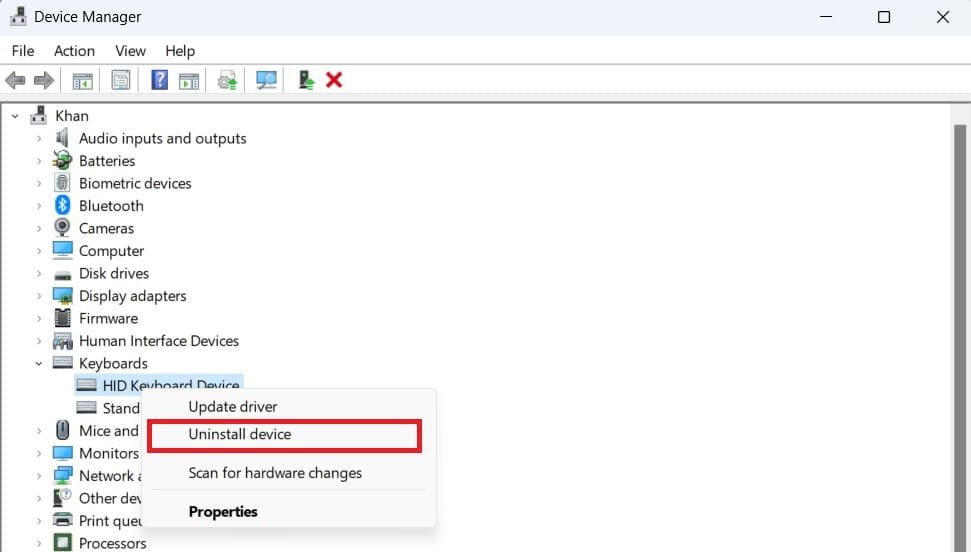Click the Processors category icon
This screenshot has height=552, width=971.
point(63,543)
